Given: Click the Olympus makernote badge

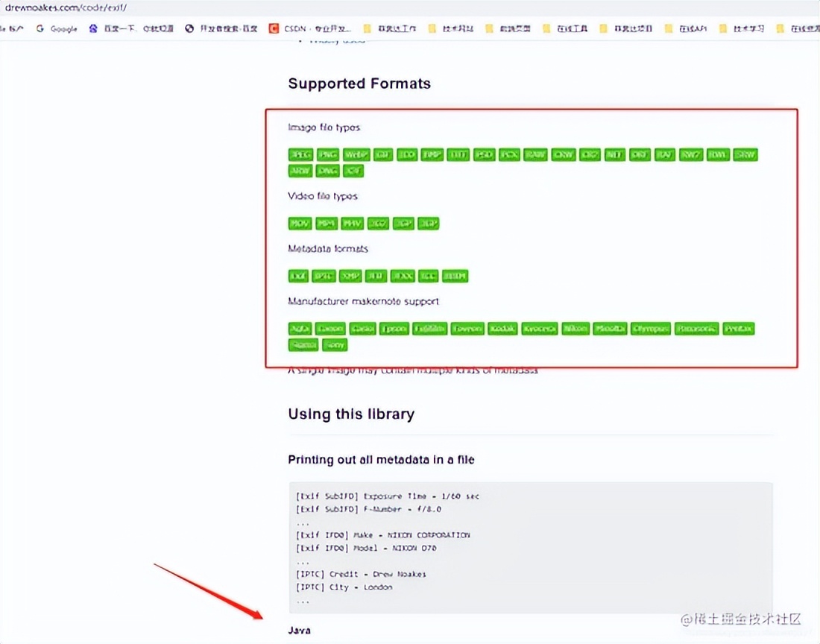Looking at the screenshot, I should [651, 329].
